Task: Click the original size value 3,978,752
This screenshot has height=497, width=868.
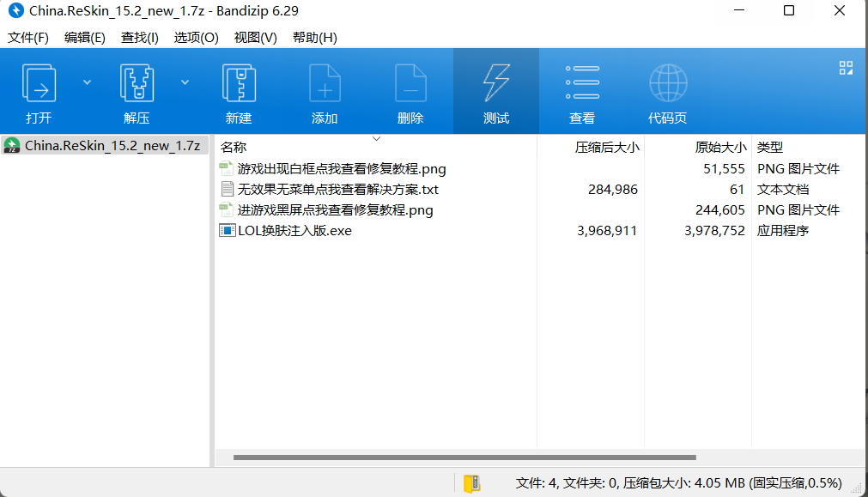Action: pos(714,231)
